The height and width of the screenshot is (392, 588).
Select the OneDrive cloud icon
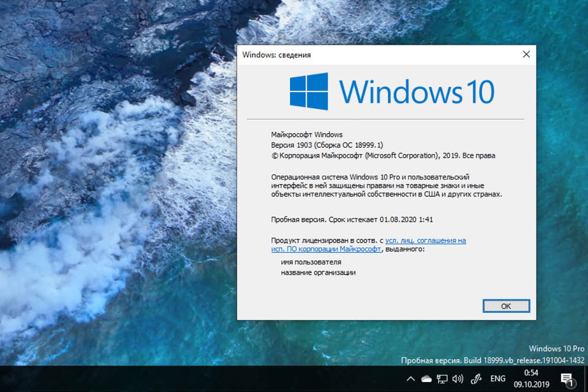click(426, 379)
